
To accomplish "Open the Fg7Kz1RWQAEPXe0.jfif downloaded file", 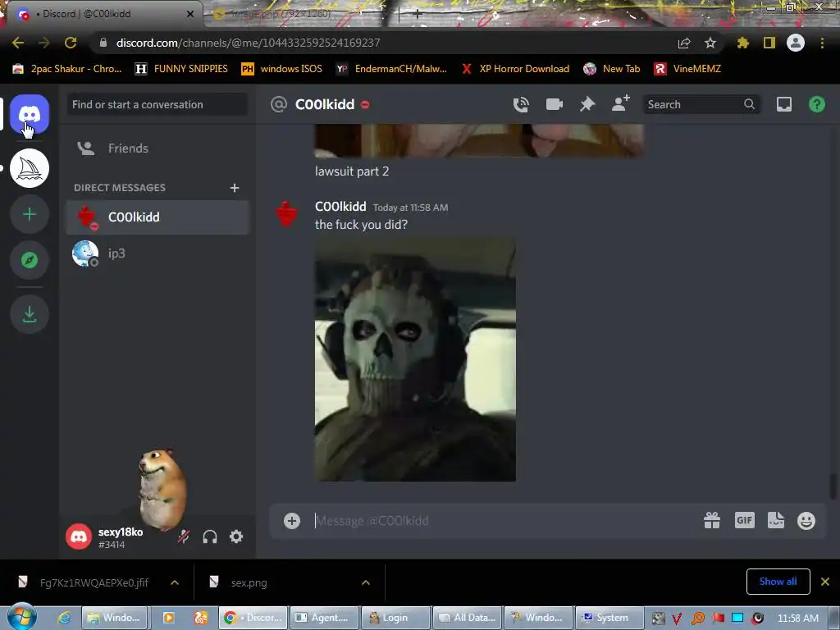I will 94,582.
